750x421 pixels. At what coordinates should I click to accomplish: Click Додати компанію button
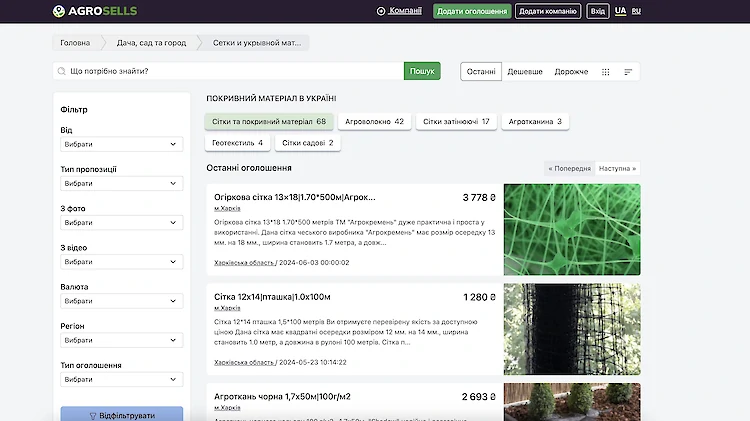548,11
